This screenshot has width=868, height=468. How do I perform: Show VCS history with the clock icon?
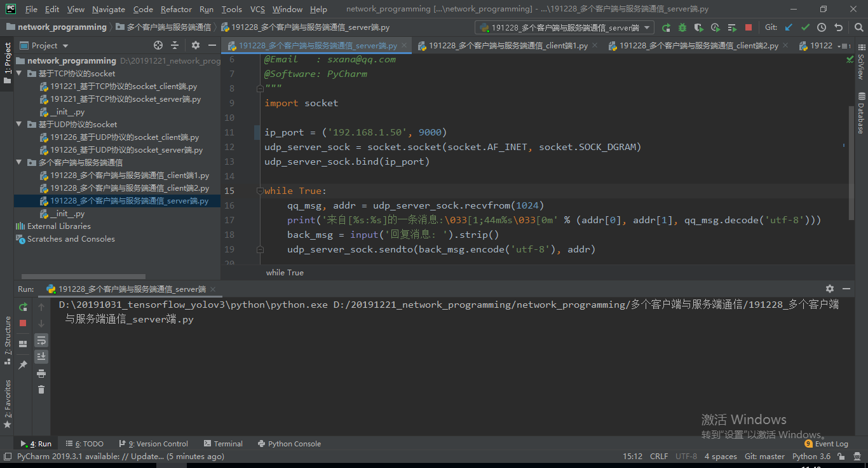pyautogui.click(x=821, y=27)
